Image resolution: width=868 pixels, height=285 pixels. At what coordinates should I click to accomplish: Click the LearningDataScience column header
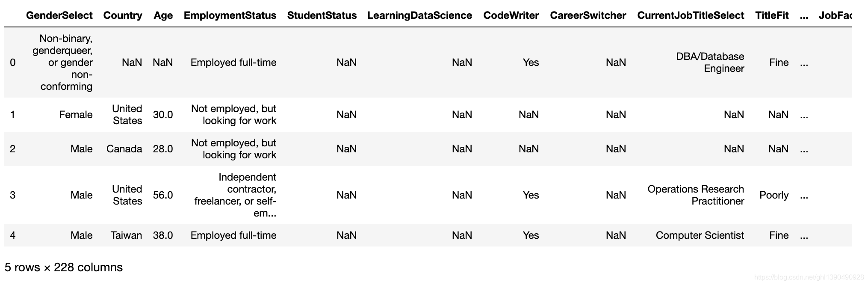click(x=419, y=15)
